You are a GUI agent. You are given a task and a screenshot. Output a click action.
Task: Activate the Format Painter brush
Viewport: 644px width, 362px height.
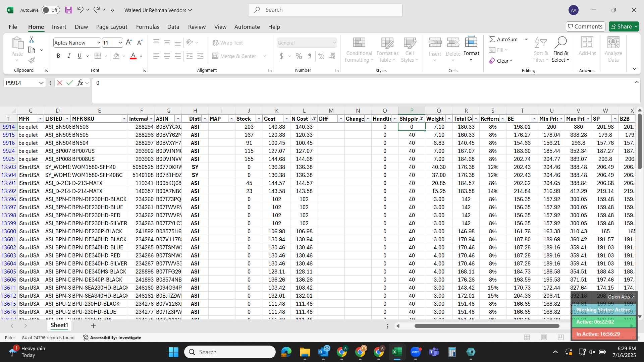click(x=32, y=60)
